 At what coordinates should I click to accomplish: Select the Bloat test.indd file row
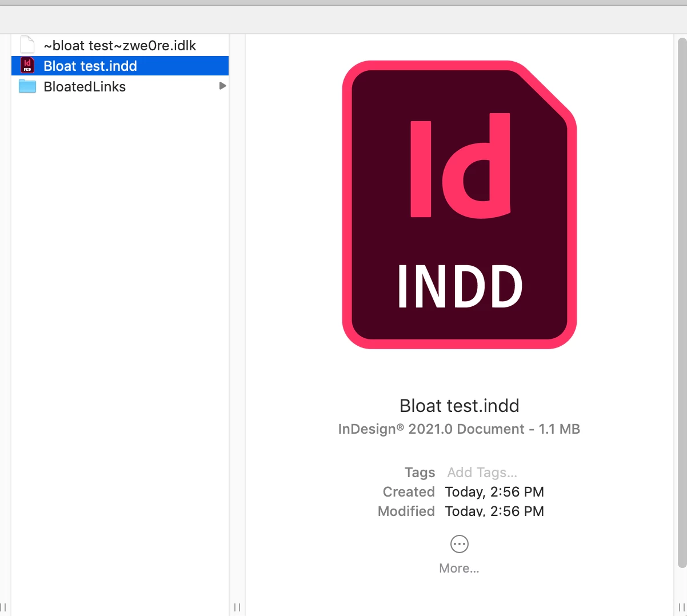(120, 66)
